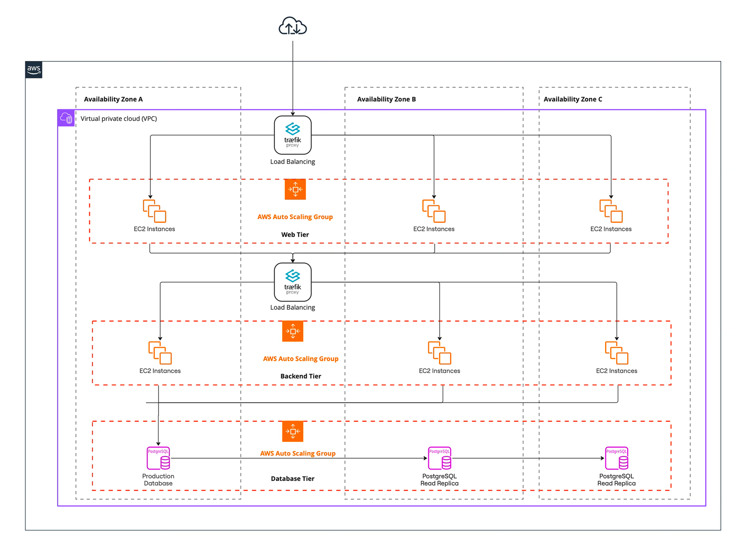Click Web Tier EC2 Instances in Zone C
The height and width of the screenshot is (552, 756).
point(611,211)
